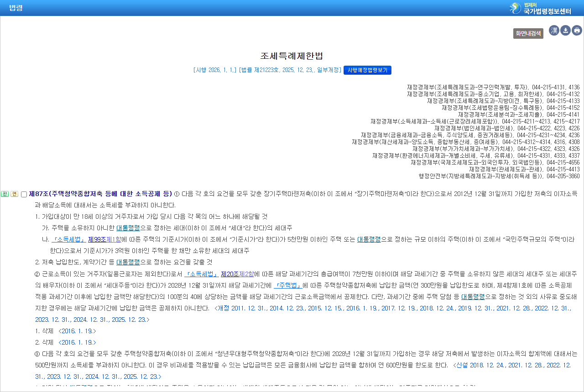This screenshot has width=584, height=392.
Task: Click the 시행 2026. 1. 1. enforcement date text
Action: (215, 70)
